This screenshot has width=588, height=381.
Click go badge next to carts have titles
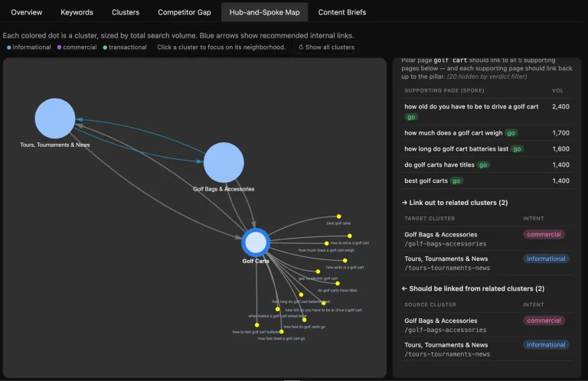click(483, 164)
